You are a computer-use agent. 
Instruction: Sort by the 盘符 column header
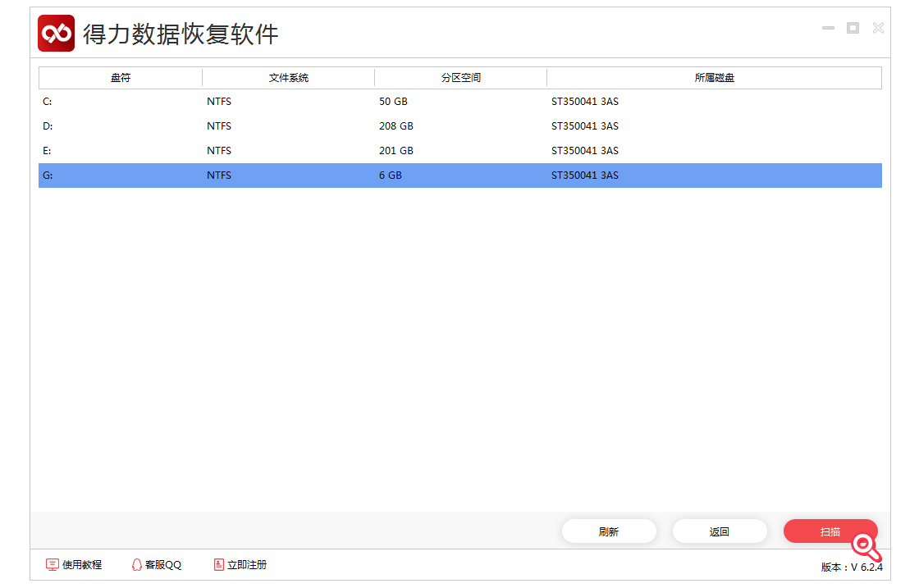(x=121, y=78)
